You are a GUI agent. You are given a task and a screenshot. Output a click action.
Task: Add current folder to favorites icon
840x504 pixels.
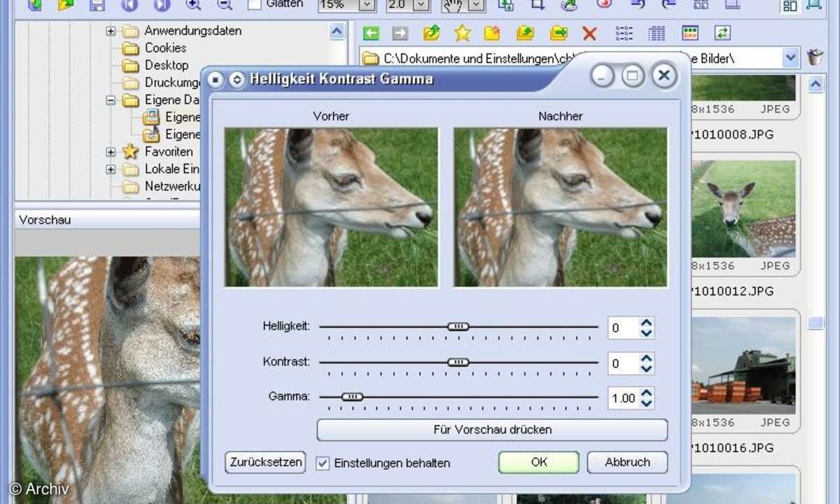[x=493, y=33]
